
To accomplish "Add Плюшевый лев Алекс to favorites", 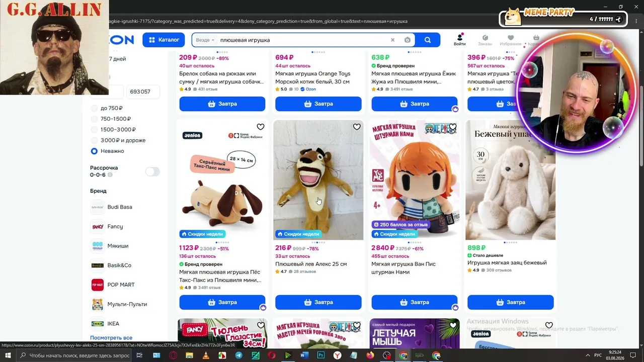I will pos(357,127).
